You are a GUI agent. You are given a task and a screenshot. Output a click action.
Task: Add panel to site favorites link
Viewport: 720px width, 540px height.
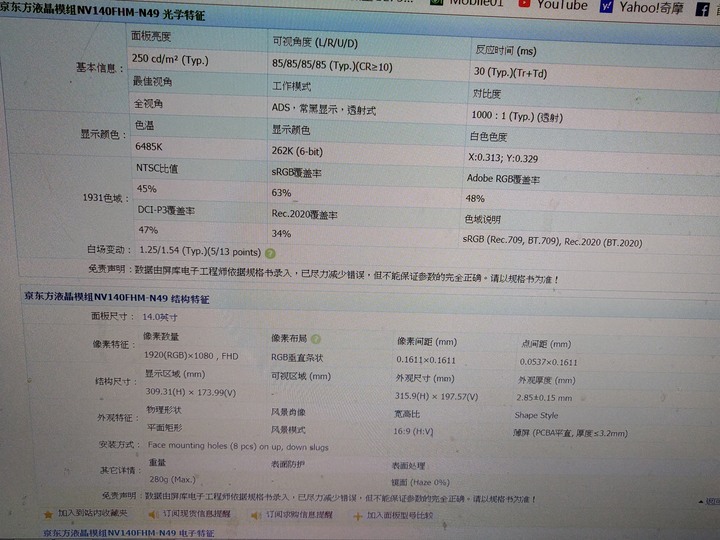click(92, 513)
